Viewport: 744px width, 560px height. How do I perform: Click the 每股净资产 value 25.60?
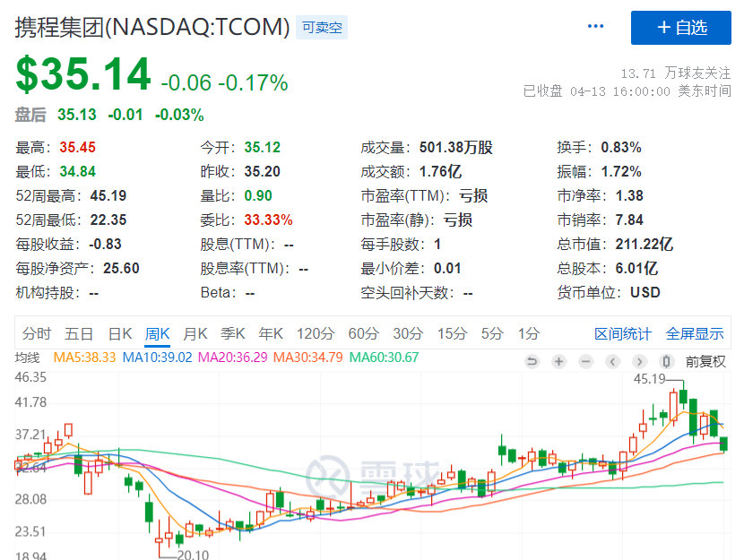click(122, 269)
